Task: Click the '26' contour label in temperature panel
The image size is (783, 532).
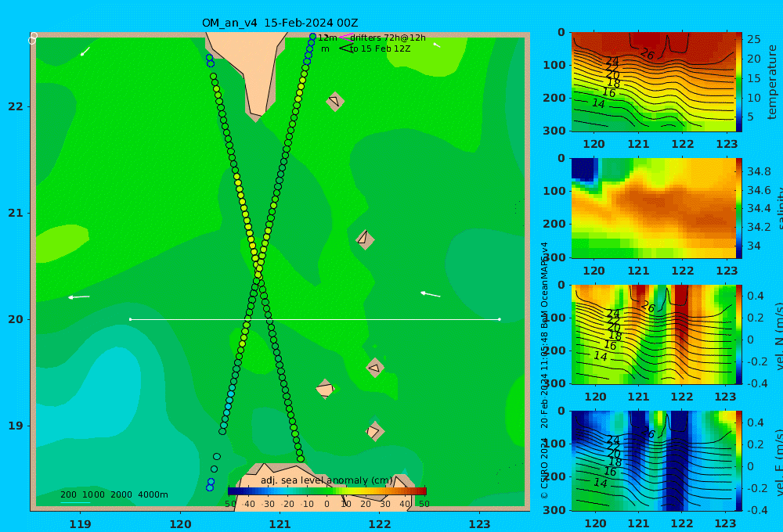Action: click(648, 54)
